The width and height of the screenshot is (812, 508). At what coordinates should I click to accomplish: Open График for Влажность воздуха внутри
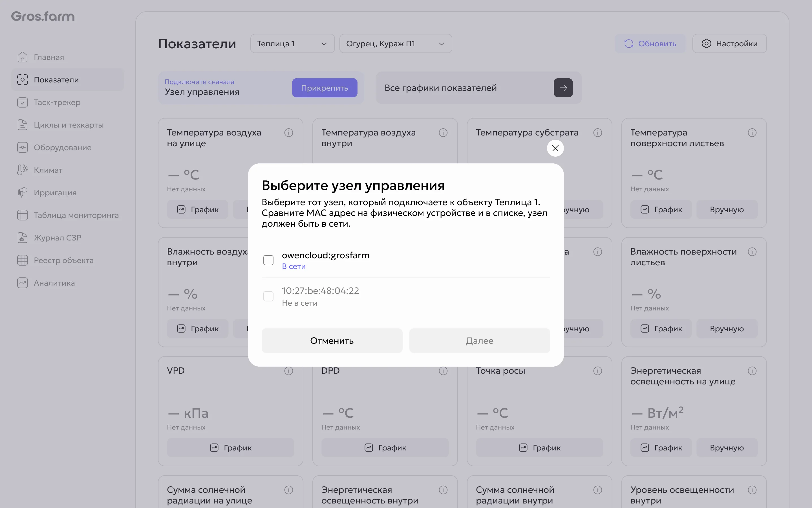coord(198,329)
